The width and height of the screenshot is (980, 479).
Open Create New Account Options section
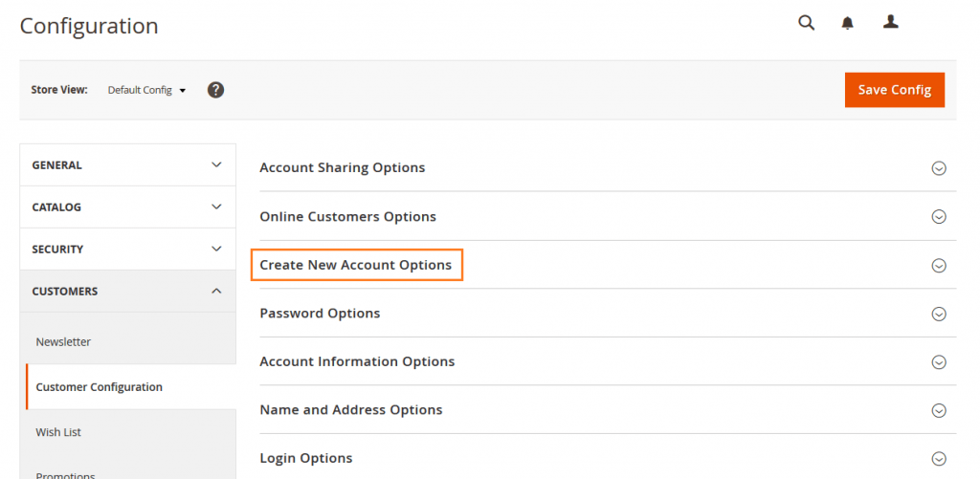pyautogui.click(x=356, y=265)
